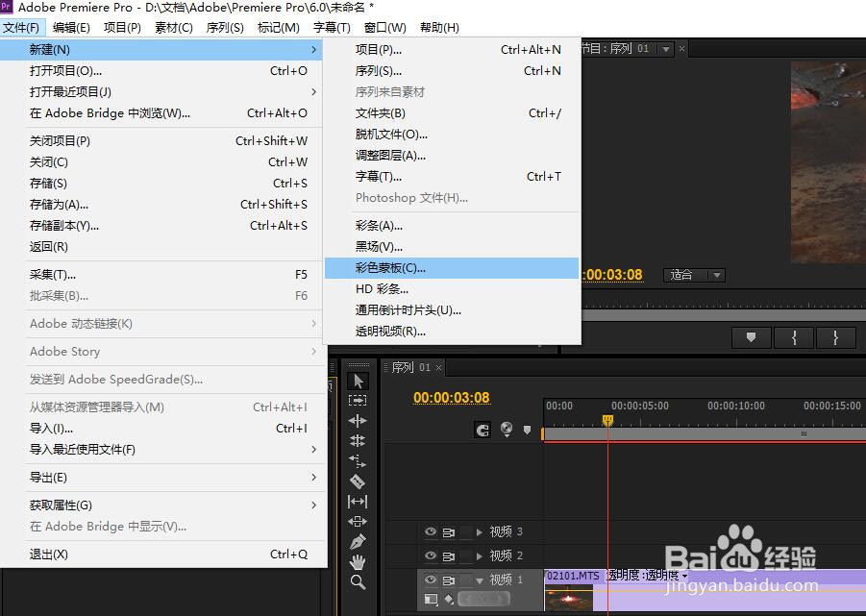Choose 黑场(V)... menu entry
Image resolution: width=866 pixels, height=616 pixels.
452,247
